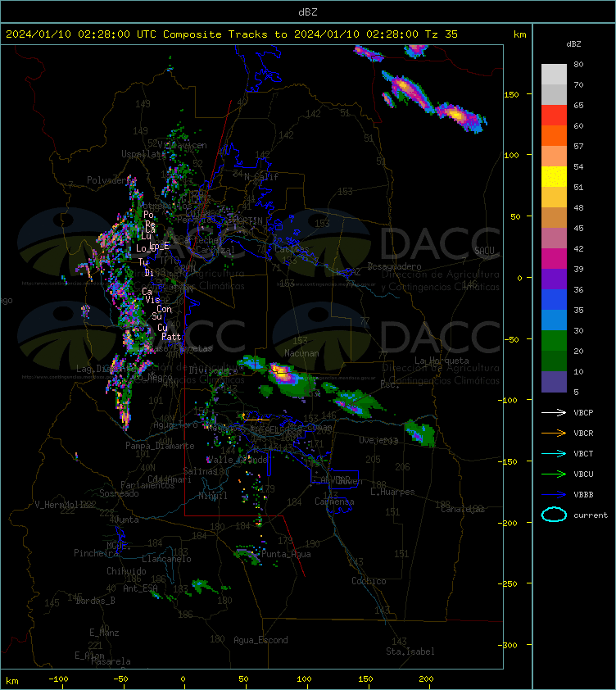The width and height of the screenshot is (616, 690).
Task: Click the 'Sosneado' place label on map
Action: click(x=119, y=493)
